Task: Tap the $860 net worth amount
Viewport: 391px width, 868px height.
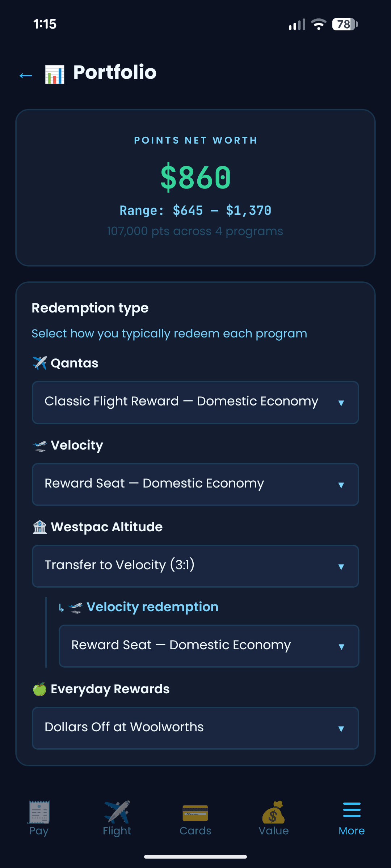Action: point(195,177)
